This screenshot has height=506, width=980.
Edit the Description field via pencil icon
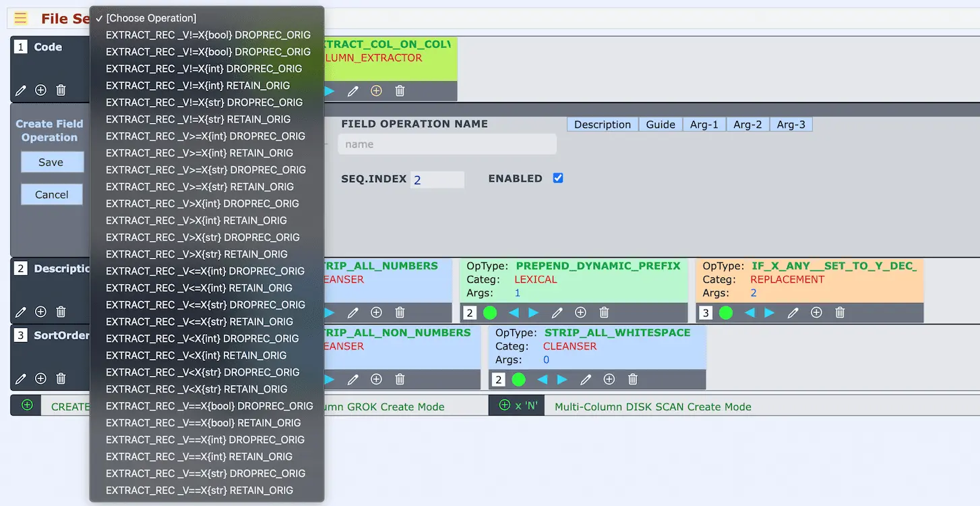(x=21, y=312)
